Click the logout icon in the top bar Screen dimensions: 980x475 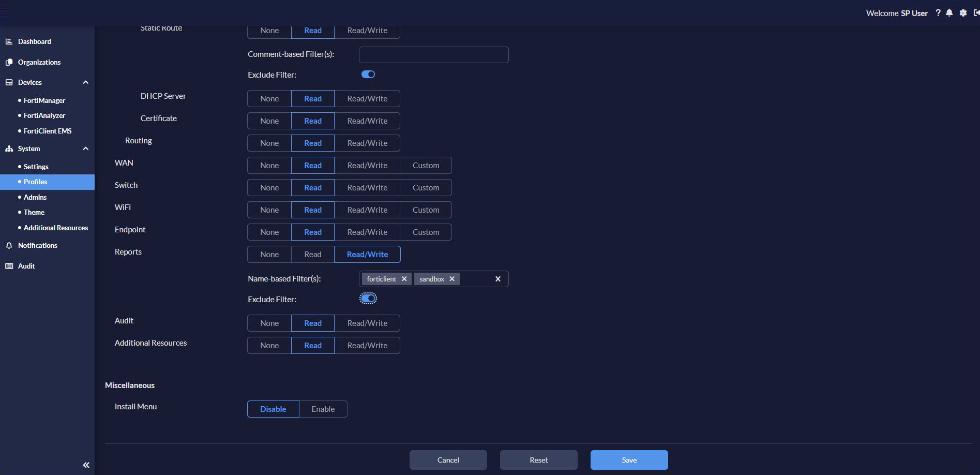point(976,13)
